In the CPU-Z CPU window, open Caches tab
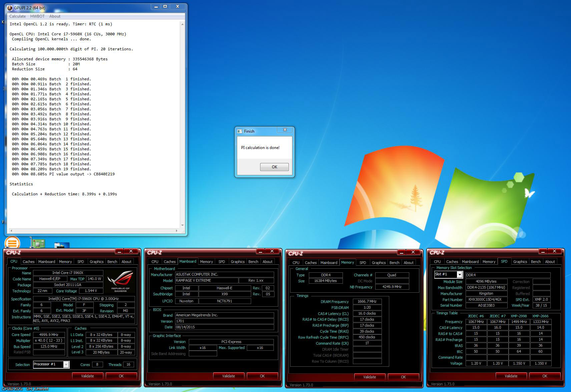The image size is (571, 392). point(28,262)
